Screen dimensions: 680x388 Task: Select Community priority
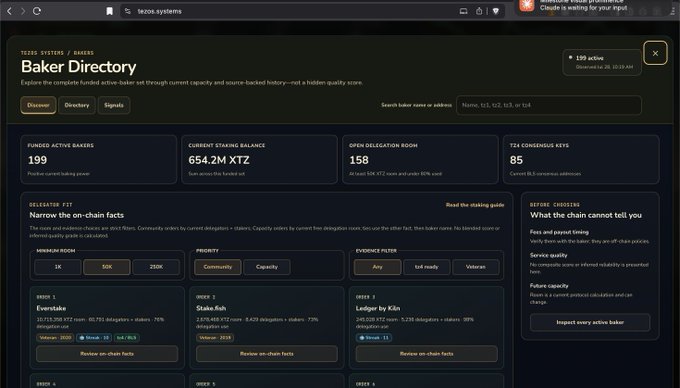[x=218, y=267]
